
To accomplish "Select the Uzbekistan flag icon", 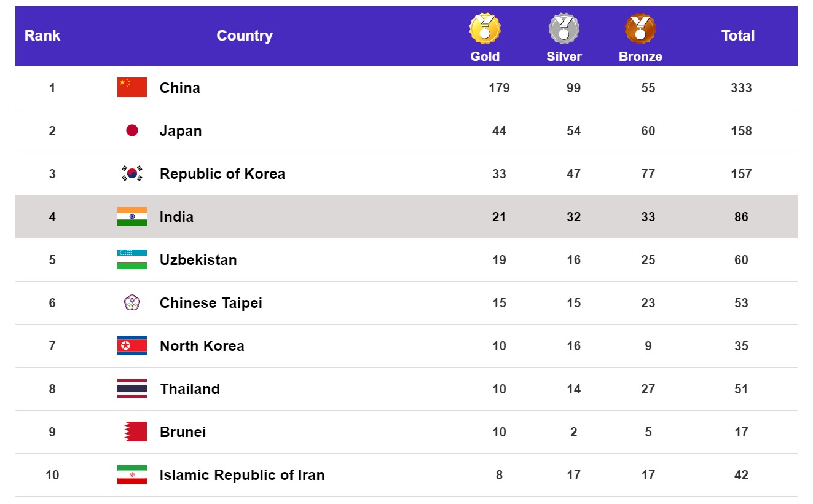I will pyautogui.click(x=132, y=259).
